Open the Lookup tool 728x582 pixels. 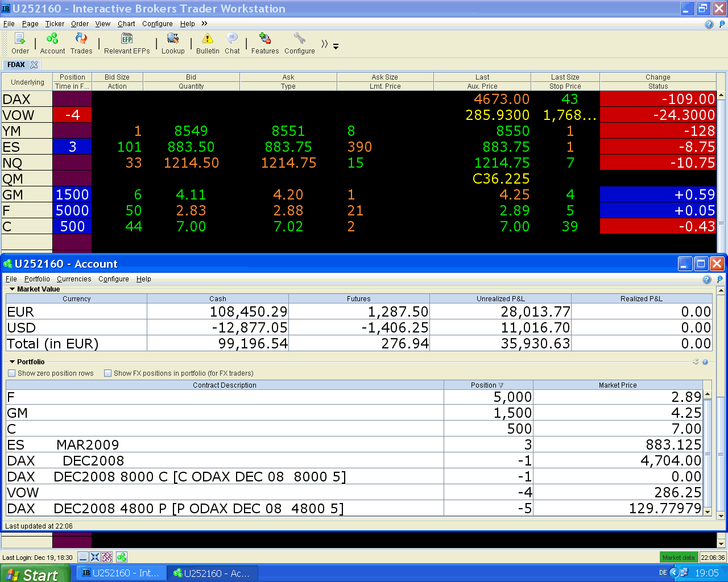[x=173, y=43]
